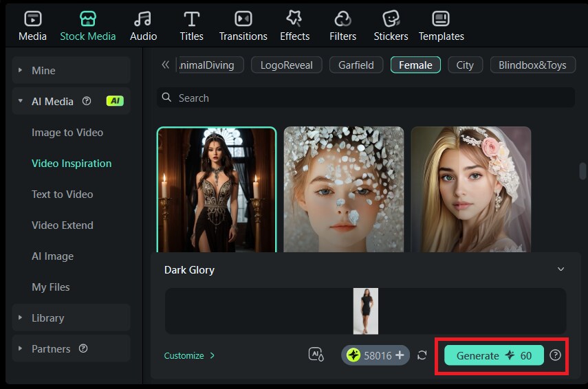
Task: Open Text to Video
Action: pos(63,194)
